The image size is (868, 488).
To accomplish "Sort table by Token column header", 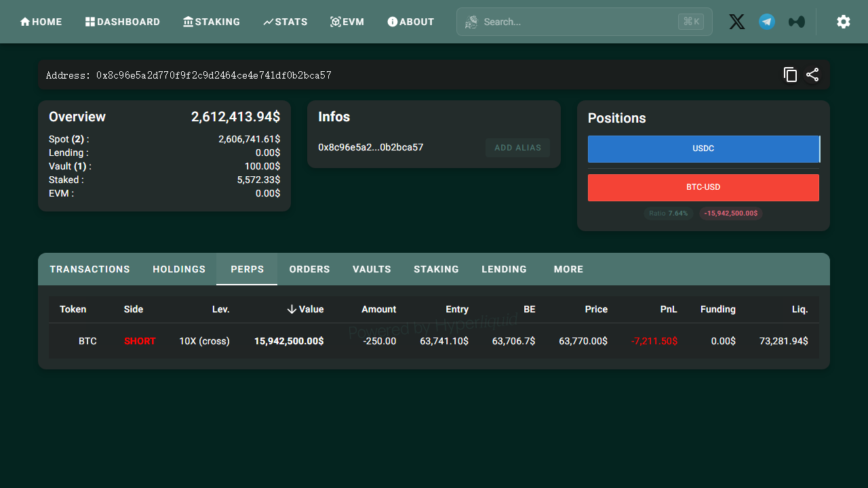I will click(x=73, y=309).
